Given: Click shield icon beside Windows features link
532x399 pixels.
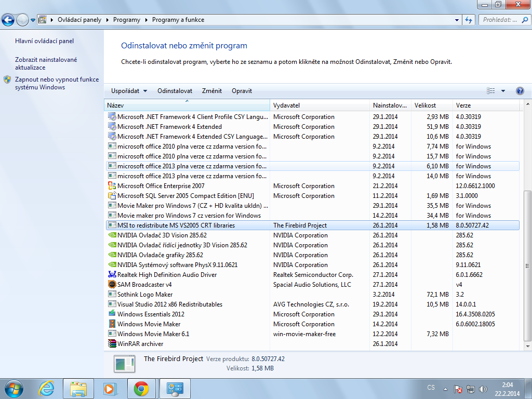Looking at the screenshot, I should click(7, 79).
